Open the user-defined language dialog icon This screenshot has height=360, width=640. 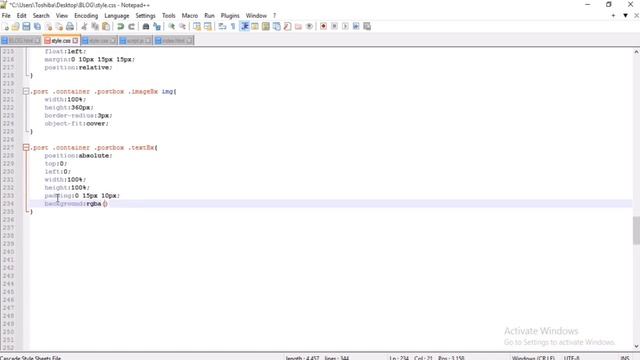255,27
